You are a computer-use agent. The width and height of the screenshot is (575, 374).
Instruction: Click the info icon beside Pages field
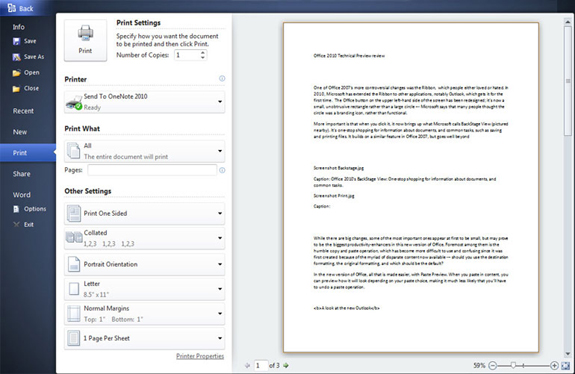222,170
